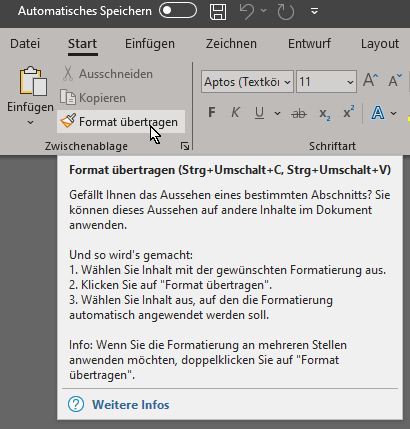Apply subscript formatting x₂
The width and height of the screenshot is (410, 429).
coord(324,114)
